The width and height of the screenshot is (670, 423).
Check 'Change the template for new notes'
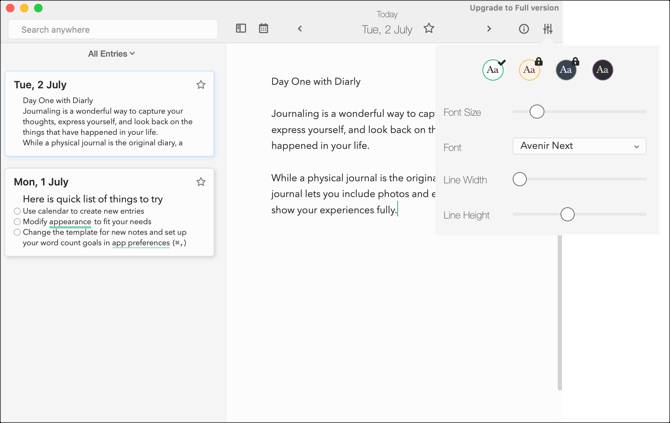(17, 232)
